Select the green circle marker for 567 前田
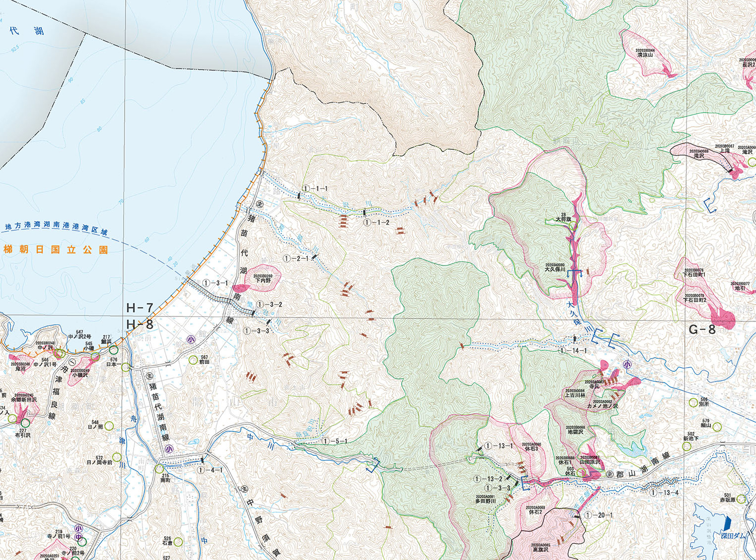The width and height of the screenshot is (756, 560). [193, 360]
